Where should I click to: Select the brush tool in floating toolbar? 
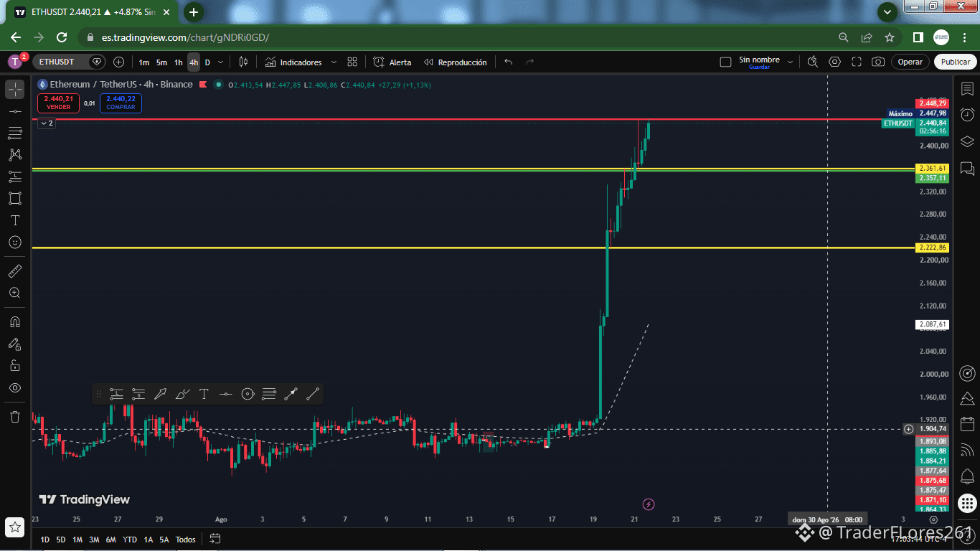tap(182, 394)
